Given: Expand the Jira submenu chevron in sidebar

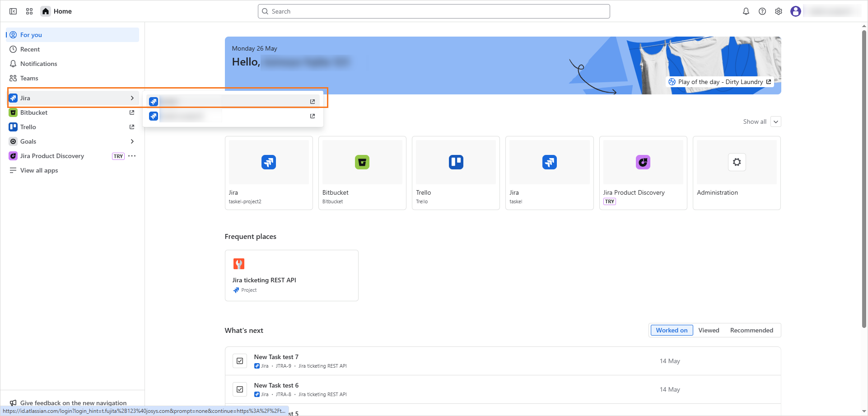Looking at the screenshot, I should pyautogui.click(x=132, y=98).
